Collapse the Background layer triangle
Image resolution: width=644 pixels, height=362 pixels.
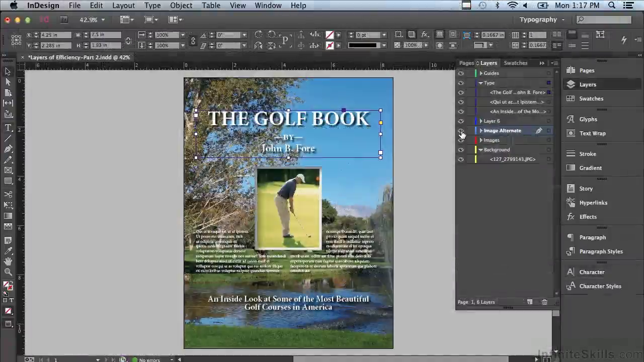point(481,150)
